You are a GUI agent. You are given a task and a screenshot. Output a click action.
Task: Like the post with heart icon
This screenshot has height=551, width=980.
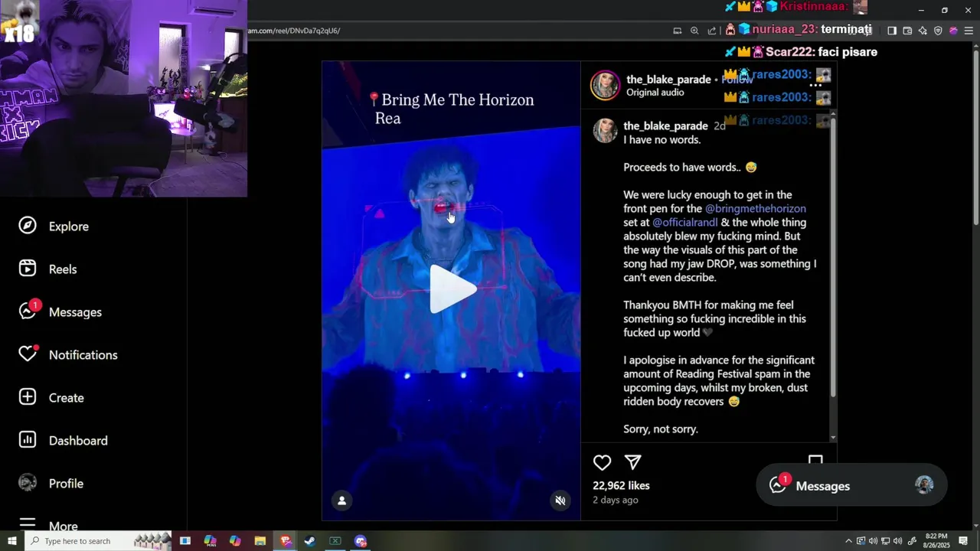(x=603, y=462)
